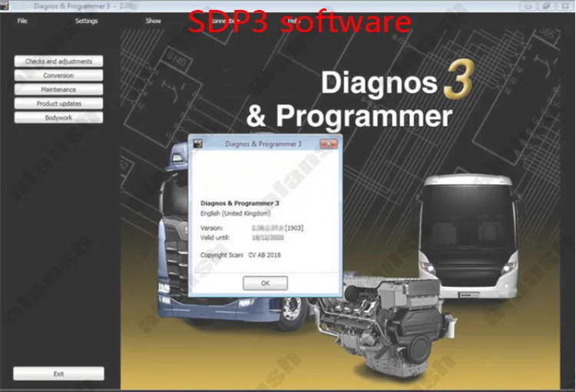Open the Help menu
The width and height of the screenshot is (576, 392).
click(x=293, y=21)
